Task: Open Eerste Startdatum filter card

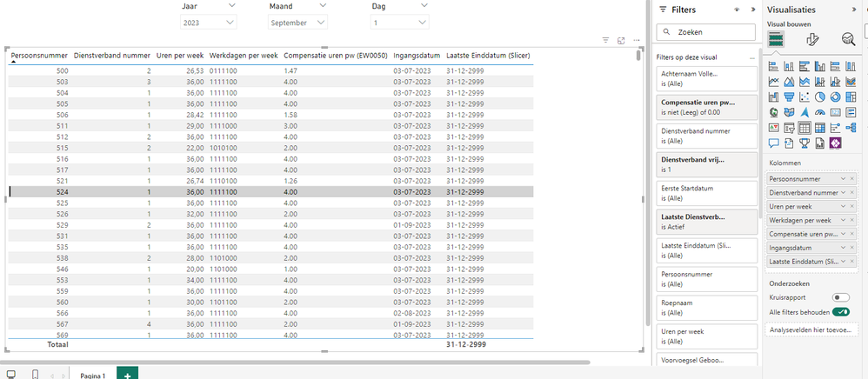Action: pyautogui.click(x=706, y=193)
